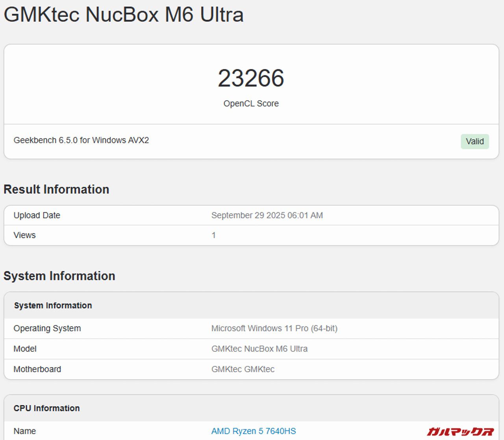The height and width of the screenshot is (440, 504).
Task: Click the green Valid badge
Action: click(x=474, y=141)
